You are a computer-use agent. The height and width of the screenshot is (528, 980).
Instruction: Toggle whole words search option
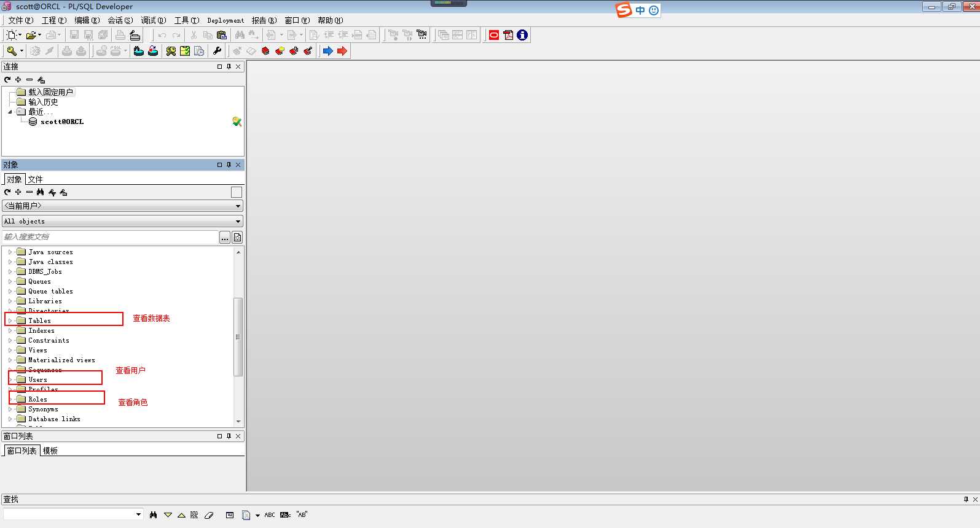286,515
